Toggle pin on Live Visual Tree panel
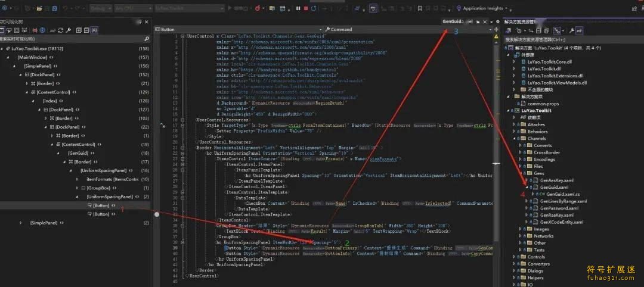 140,21
